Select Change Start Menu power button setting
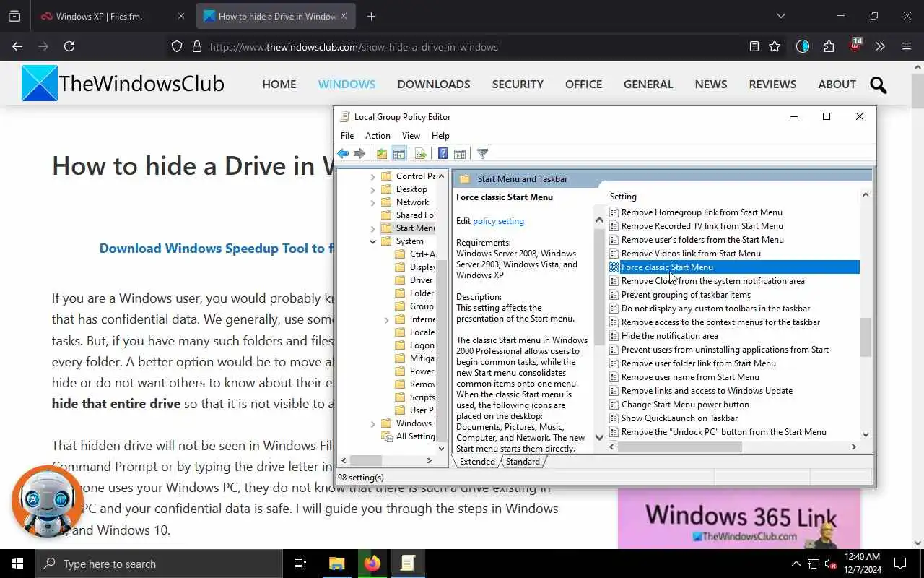 (685, 405)
